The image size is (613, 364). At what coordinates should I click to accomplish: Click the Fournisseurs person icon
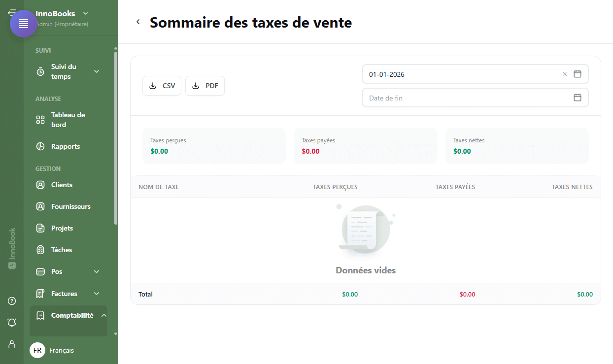point(40,206)
